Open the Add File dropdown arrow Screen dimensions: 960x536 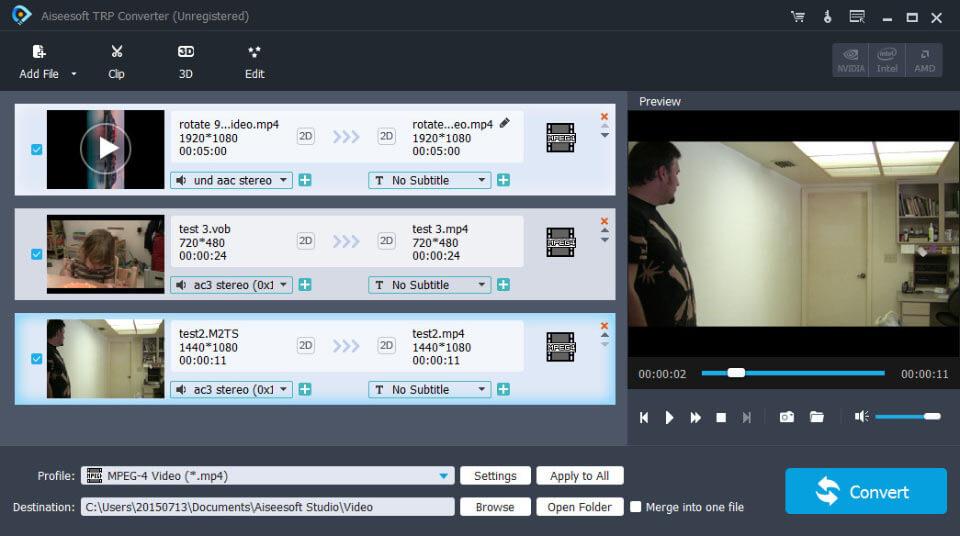74,74
